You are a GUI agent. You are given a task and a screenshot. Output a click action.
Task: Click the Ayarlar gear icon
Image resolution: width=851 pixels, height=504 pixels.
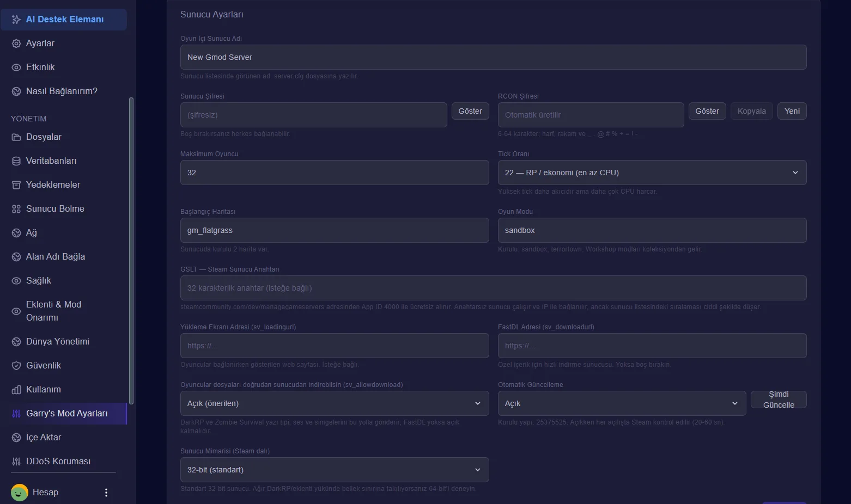pos(16,44)
